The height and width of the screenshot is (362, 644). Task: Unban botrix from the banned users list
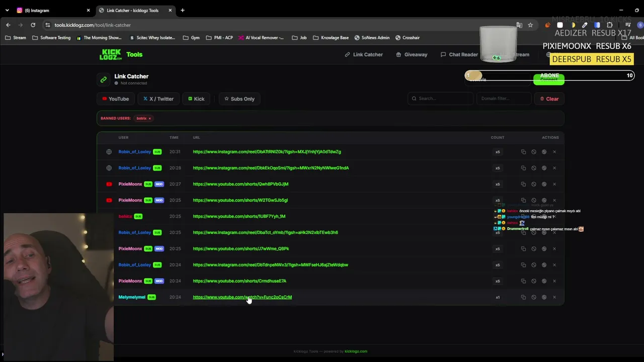point(149,118)
